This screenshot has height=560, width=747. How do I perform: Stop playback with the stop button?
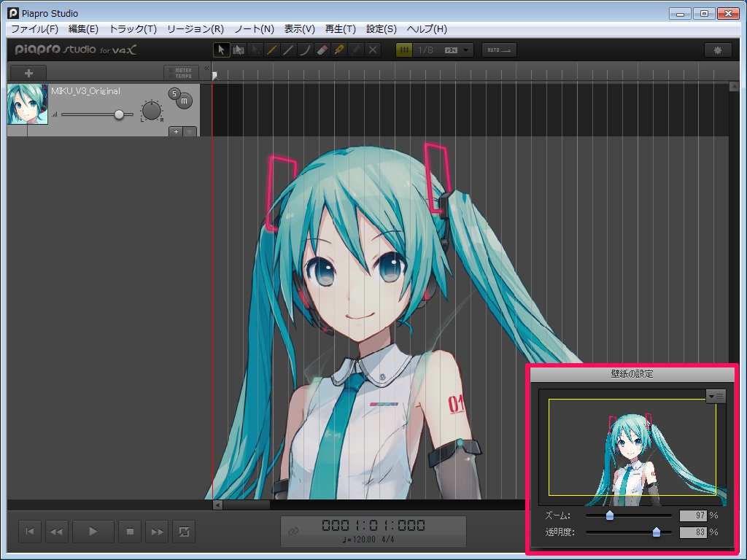[x=130, y=532]
